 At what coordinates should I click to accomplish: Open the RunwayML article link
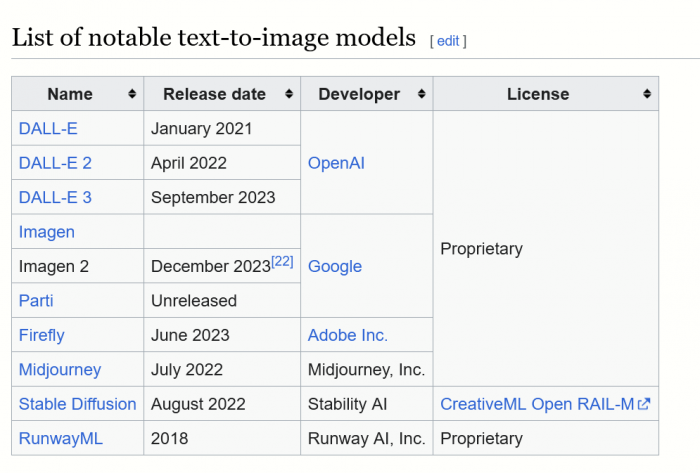(61, 438)
